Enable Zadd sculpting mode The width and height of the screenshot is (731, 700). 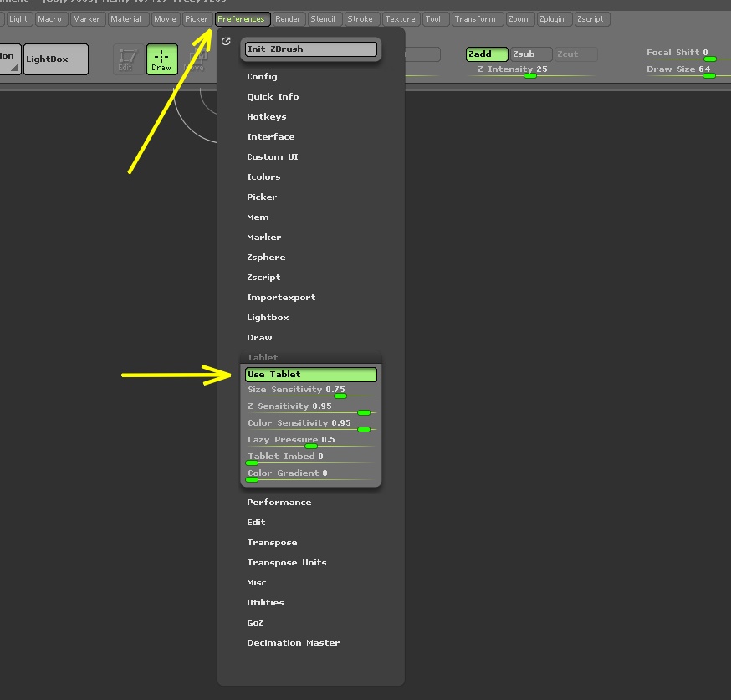tap(487, 54)
